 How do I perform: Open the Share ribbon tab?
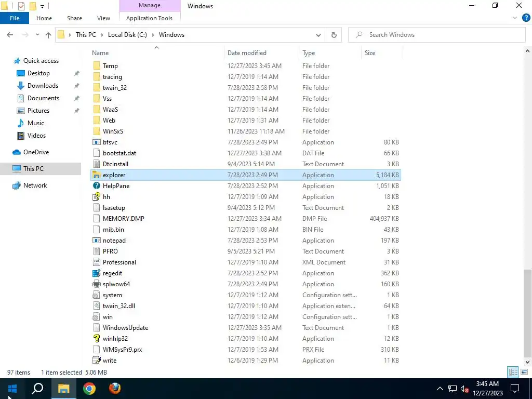[74, 18]
